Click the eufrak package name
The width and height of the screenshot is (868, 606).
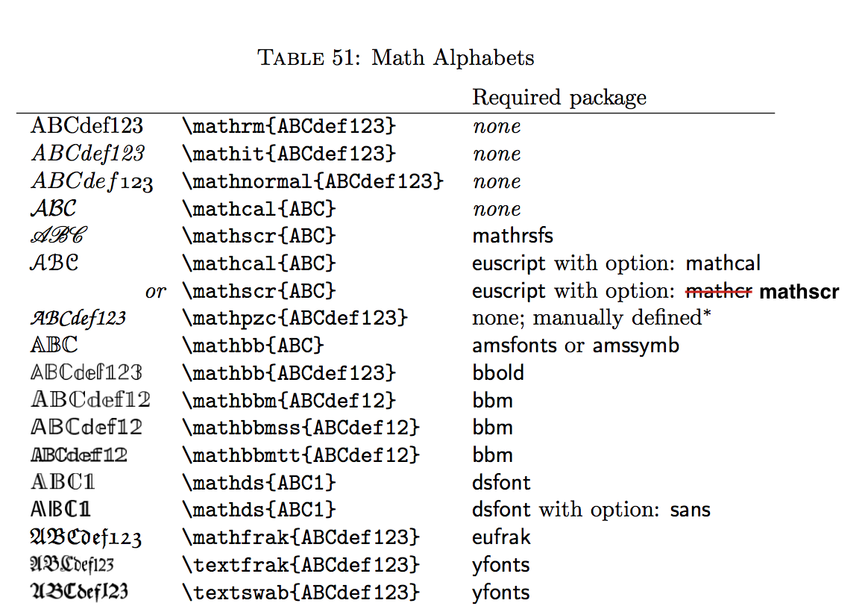tap(502, 537)
